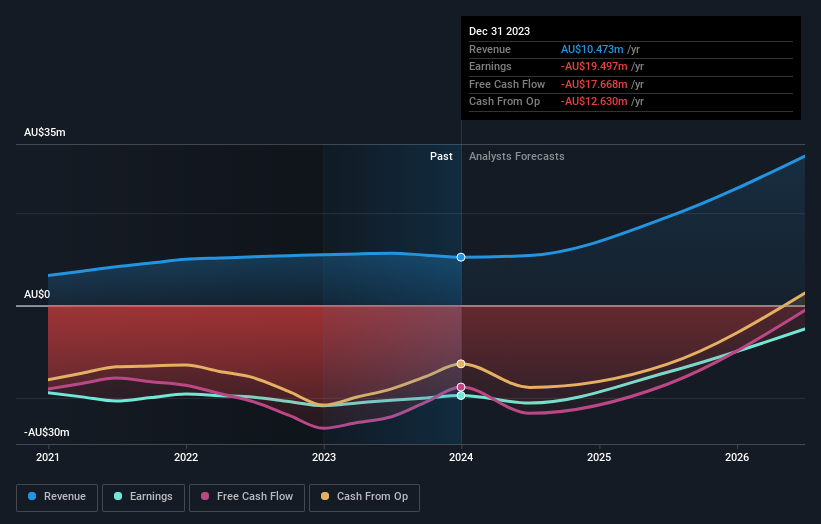Viewport: 821px width, 524px height.
Task: Click the pink Free Cash Flow marker at 2024
Action: pyautogui.click(x=461, y=387)
